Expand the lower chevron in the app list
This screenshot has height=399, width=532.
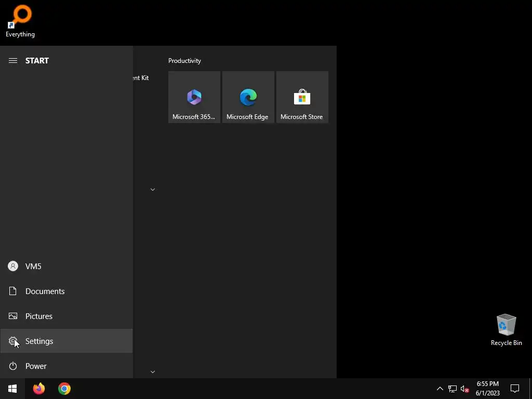tap(153, 372)
